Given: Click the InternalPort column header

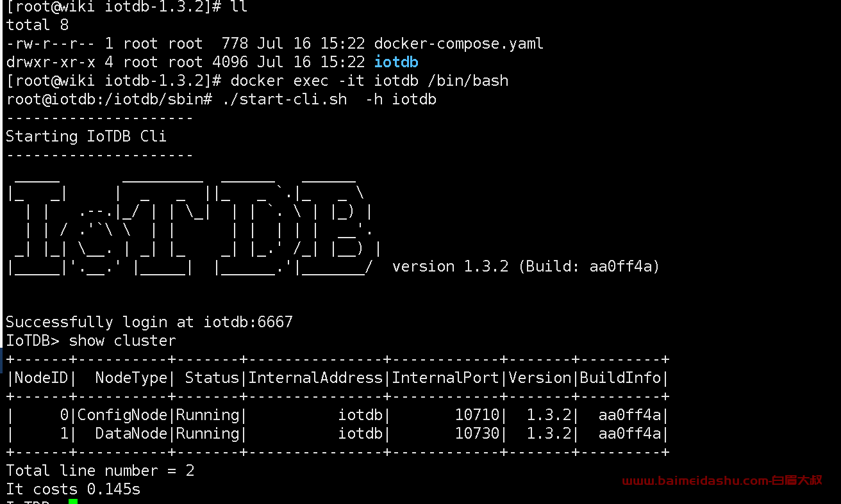Looking at the screenshot, I should [x=445, y=378].
